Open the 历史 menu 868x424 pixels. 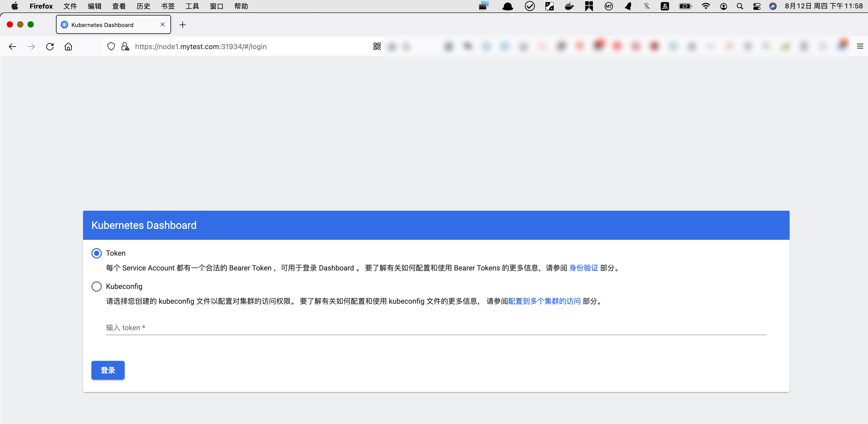click(x=143, y=6)
